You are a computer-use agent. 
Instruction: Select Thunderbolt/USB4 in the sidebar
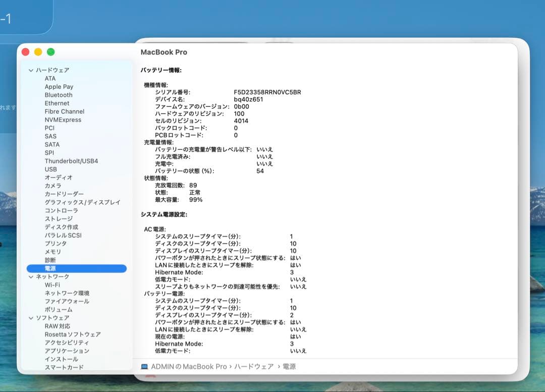[x=71, y=161]
